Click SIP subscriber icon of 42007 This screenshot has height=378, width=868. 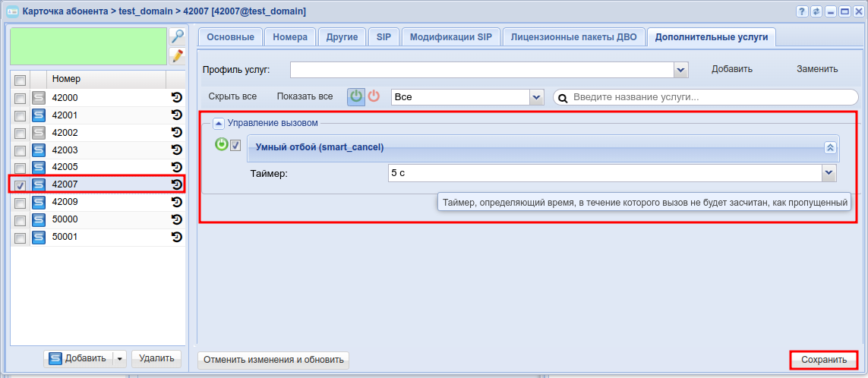point(39,185)
